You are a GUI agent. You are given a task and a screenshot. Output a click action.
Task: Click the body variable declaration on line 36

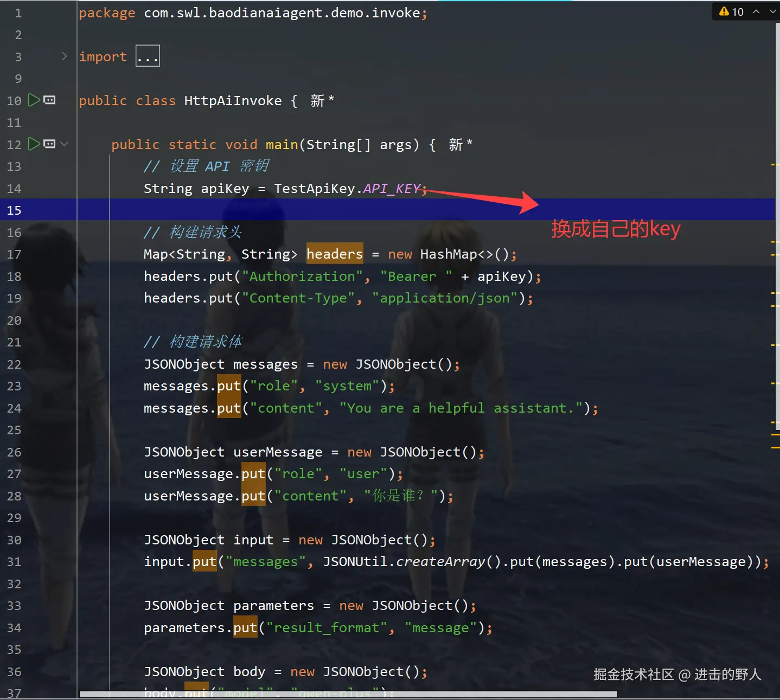tap(249, 672)
